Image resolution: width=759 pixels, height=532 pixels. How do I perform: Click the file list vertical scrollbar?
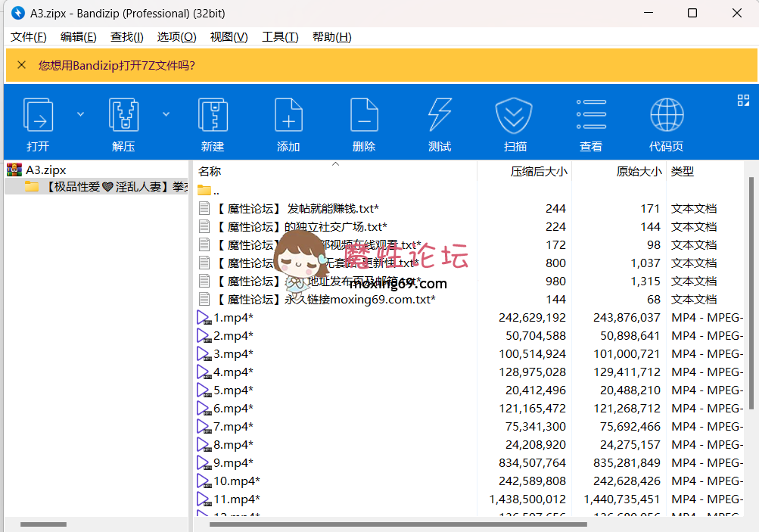click(751, 294)
